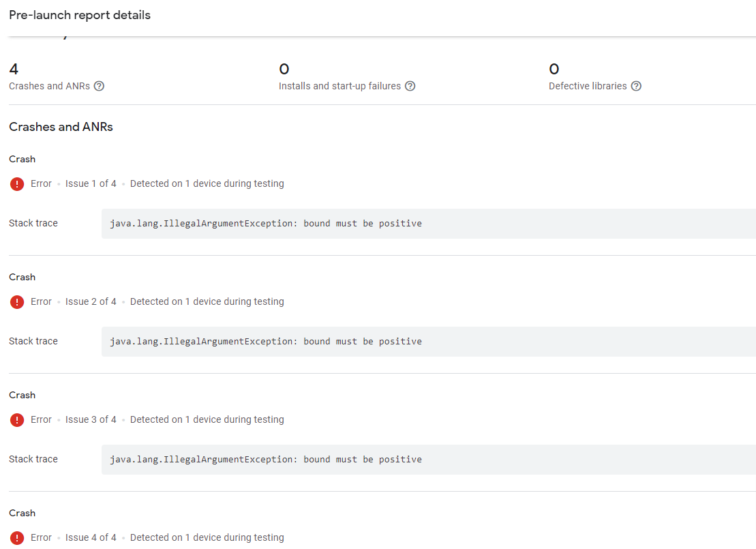756x549 pixels.
Task: Click the Crashes and ANRs count of 4
Action: tap(14, 69)
